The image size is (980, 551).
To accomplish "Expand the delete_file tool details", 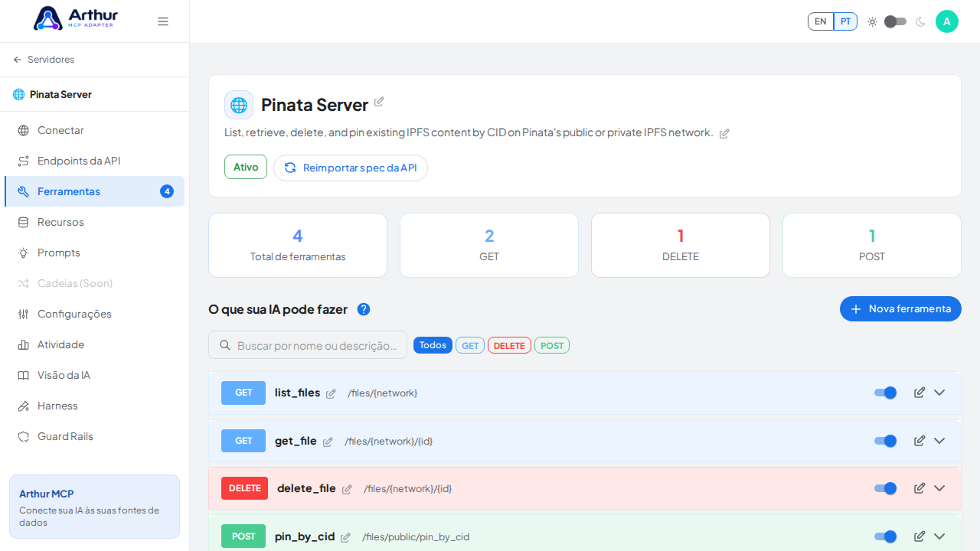I will pos(939,488).
